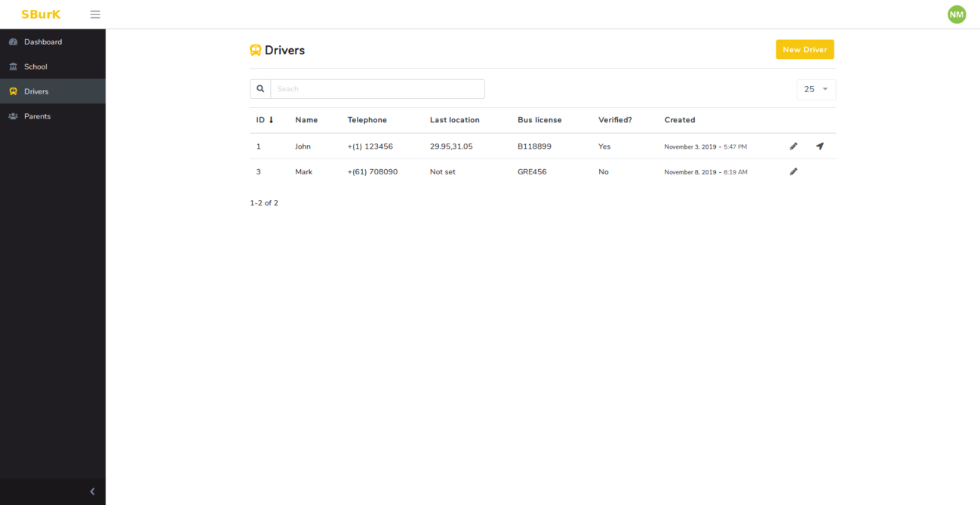The image size is (980, 505).
Task: Click the bus icon beside the Drivers heading
Action: point(256,50)
